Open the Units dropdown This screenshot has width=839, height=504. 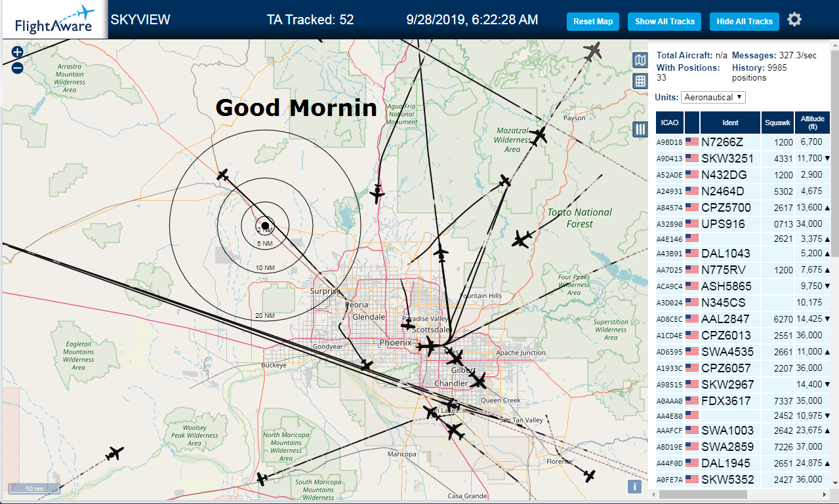[713, 97]
